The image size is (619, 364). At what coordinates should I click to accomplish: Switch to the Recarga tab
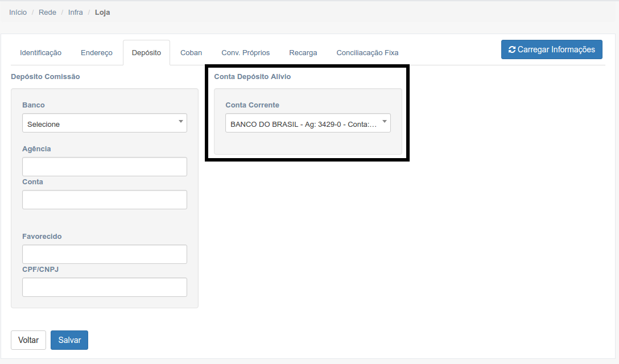coord(303,53)
